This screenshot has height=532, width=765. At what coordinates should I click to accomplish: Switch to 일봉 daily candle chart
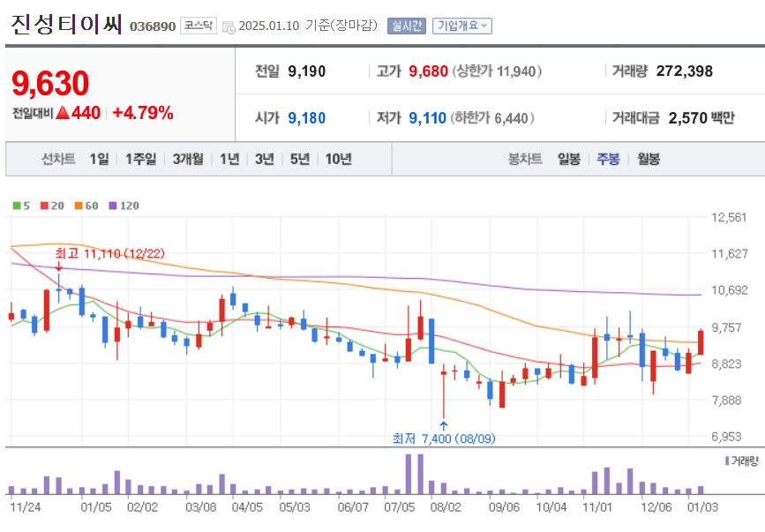[569, 159]
